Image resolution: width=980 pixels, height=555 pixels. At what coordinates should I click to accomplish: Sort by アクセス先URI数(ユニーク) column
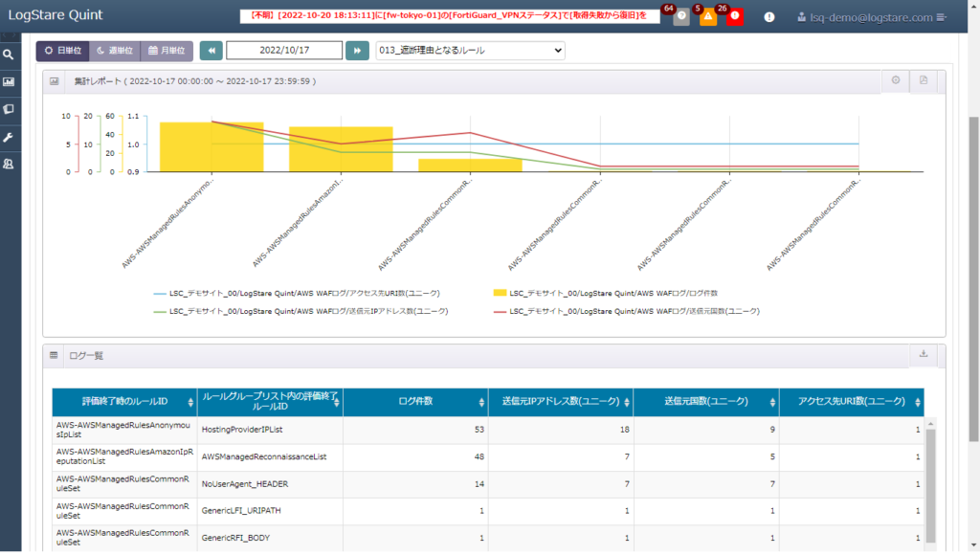851,402
